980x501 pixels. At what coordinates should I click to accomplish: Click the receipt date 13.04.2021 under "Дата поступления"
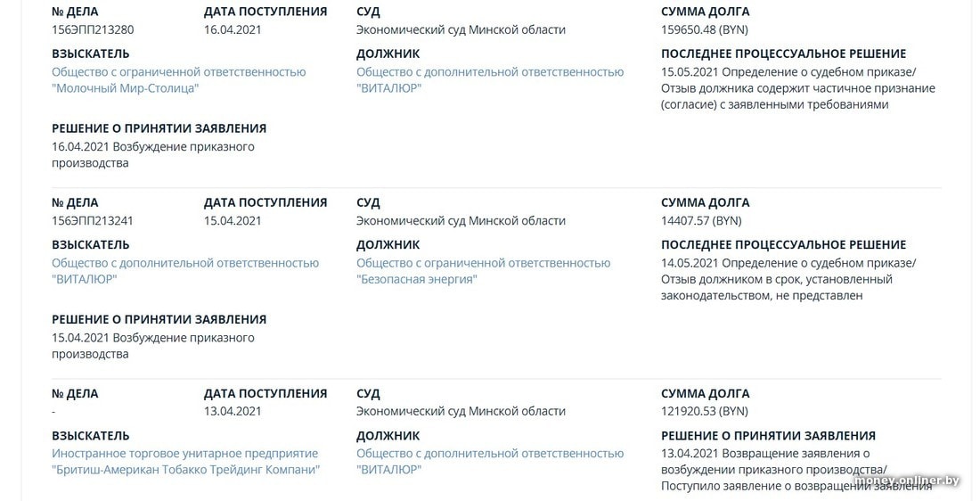pyautogui.click(x=233, y=411)
